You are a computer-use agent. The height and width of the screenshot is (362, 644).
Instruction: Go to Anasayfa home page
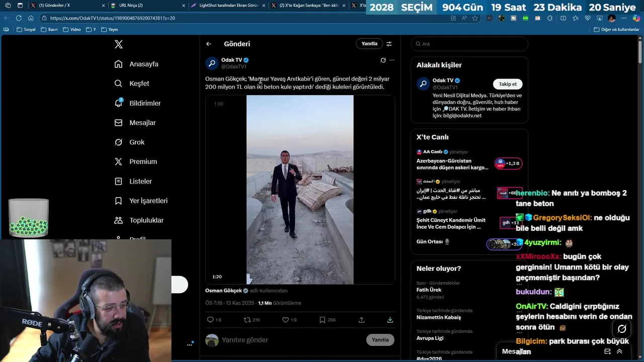tap(136, 64)
